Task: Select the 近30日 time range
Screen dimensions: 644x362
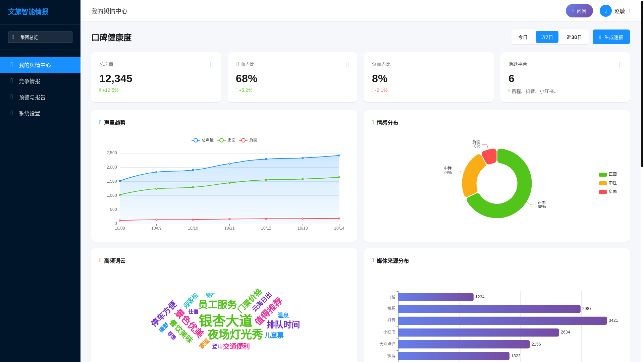Action: click(574, 37)
